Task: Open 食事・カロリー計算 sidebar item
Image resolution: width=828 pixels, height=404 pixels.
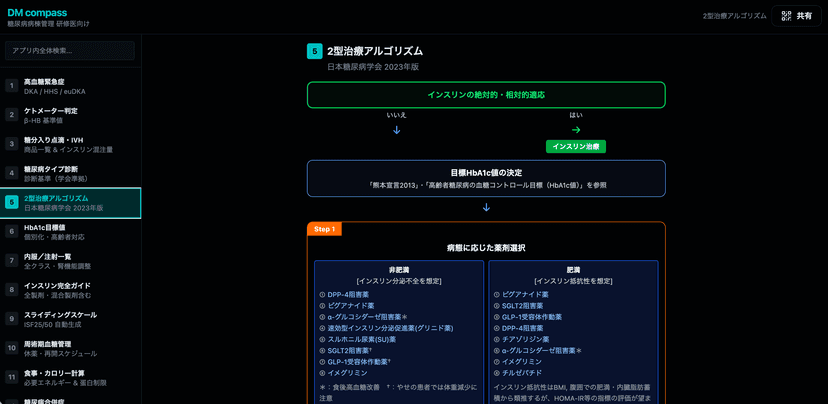Action: [70, 377]
